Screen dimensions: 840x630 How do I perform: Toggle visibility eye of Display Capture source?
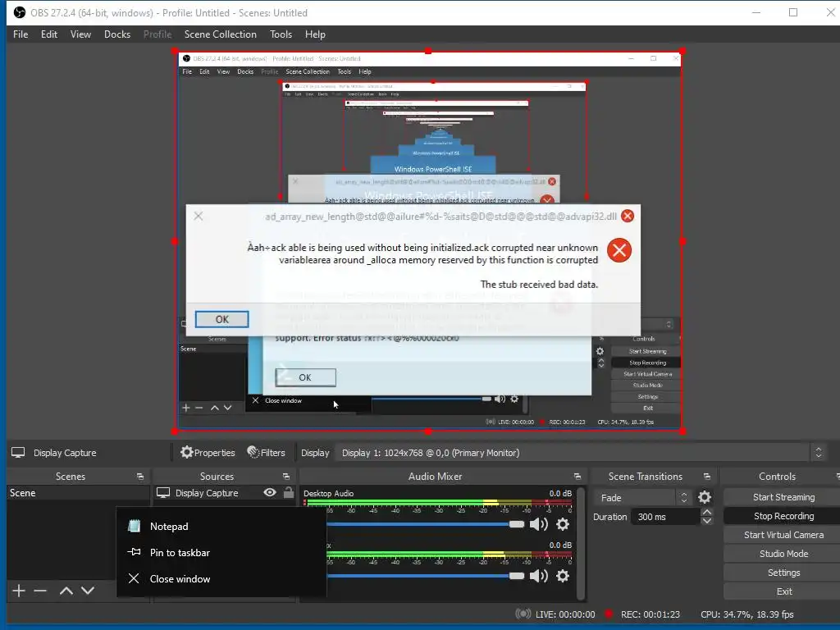(x=270, y=492)
